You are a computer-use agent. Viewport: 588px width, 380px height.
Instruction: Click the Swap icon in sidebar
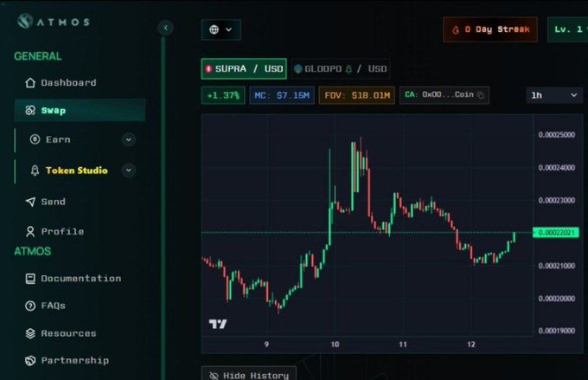pyautogui.click(x=30, y=110)
